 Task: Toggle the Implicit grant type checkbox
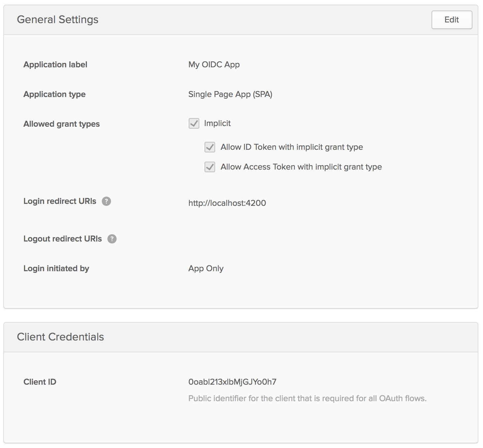pyautogui.click(x=194, y=123)
